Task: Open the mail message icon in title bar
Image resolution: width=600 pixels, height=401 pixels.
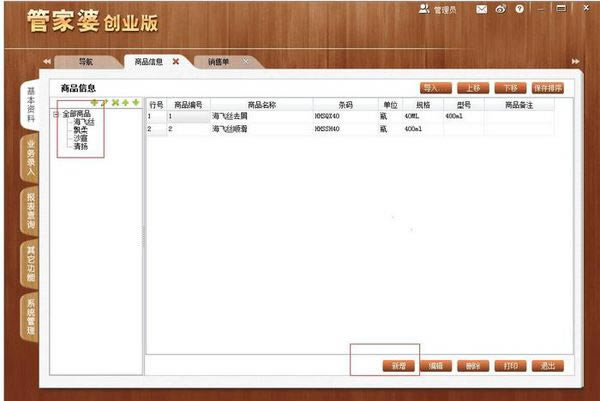Action: click(x=481, y=9)
